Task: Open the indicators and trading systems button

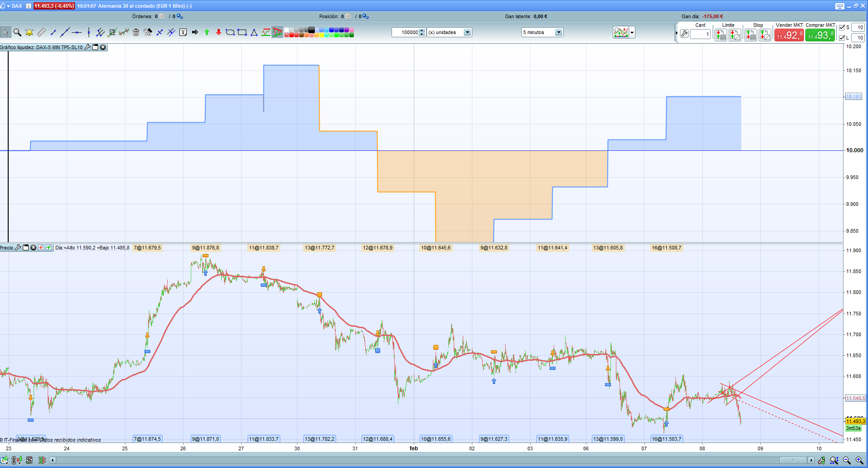Action: tap(620, 32)
